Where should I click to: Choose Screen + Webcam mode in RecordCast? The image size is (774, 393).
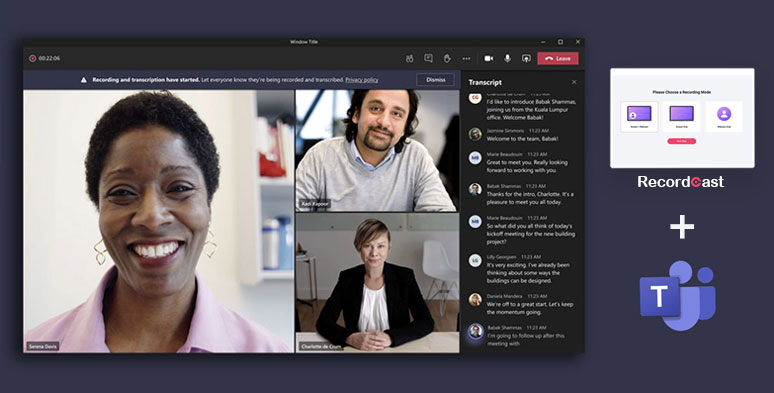coord(639,117)
